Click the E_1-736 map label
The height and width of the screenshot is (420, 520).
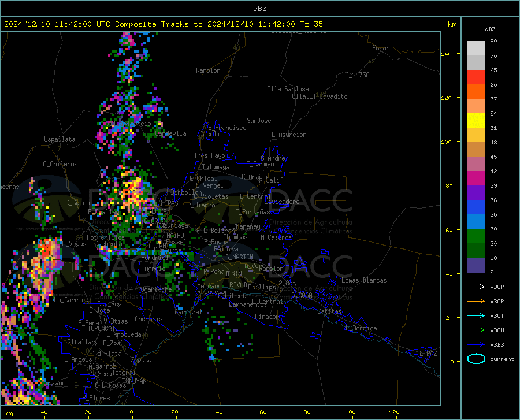pos(357,75)
